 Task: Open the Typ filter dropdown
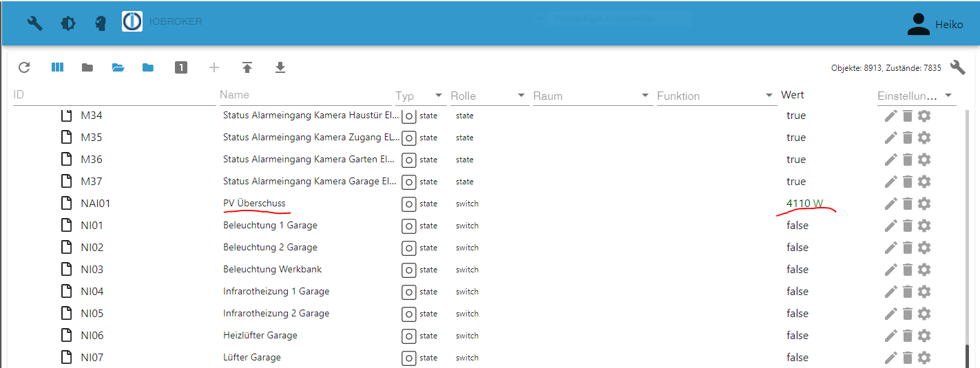click(x=439, y=96)
